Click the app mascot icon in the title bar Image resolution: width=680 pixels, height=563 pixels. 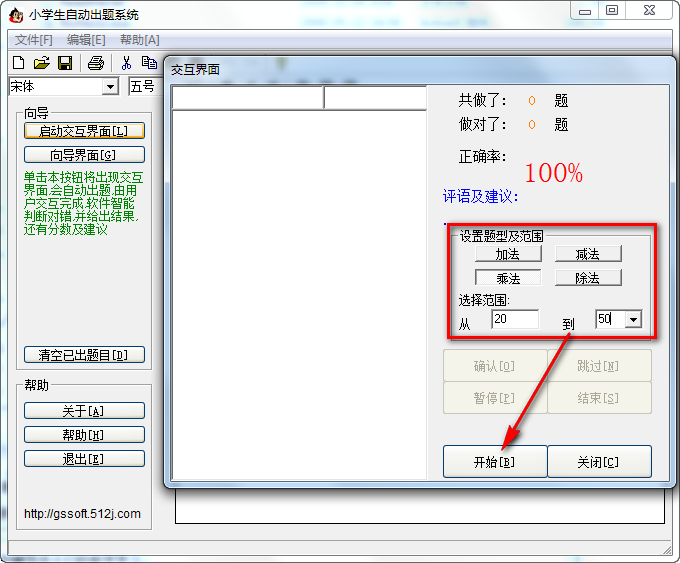point(16,15)
